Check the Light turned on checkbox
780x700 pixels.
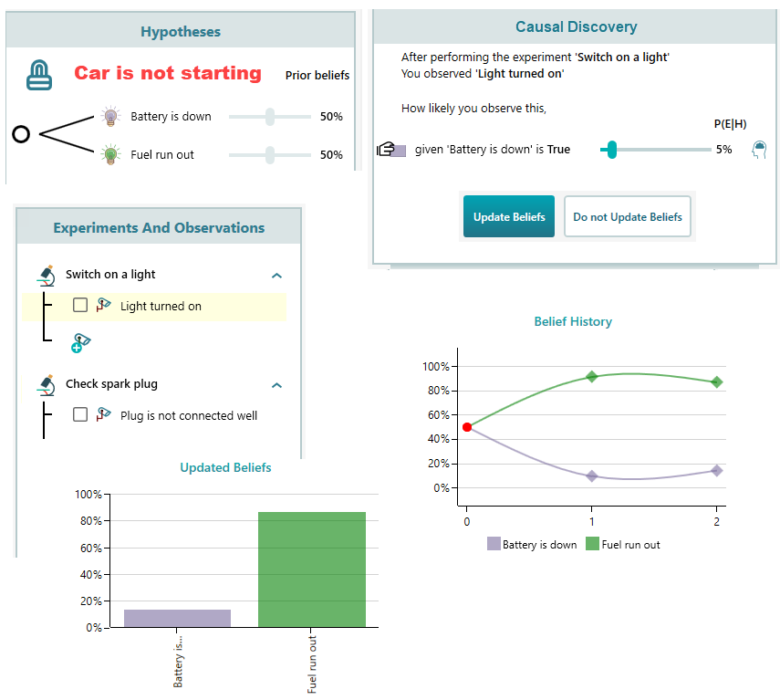pyautogui.click(x=80, y=306)
